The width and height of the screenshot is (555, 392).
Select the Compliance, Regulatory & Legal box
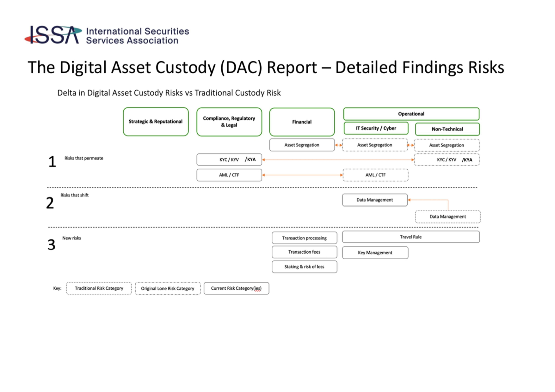point(229,122)
